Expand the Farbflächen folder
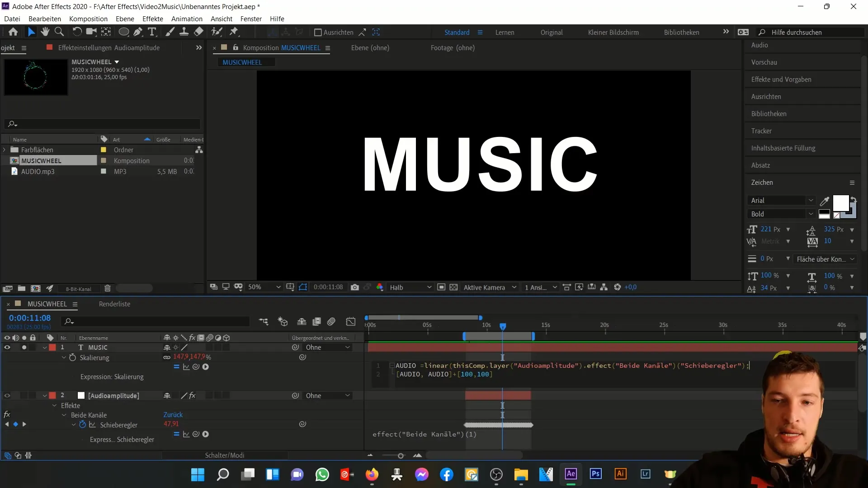 pyautogui.click(x=5, y=150)
